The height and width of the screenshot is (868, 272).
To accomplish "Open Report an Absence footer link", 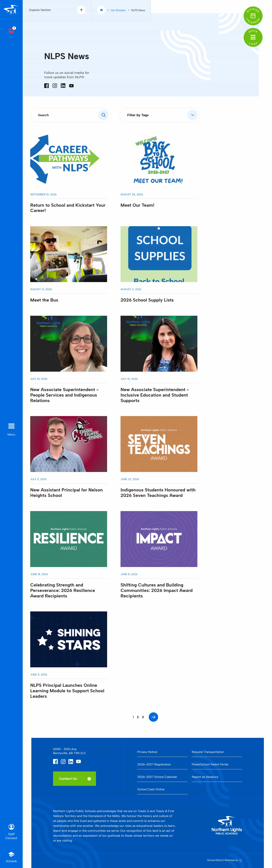I will point(205,777).
